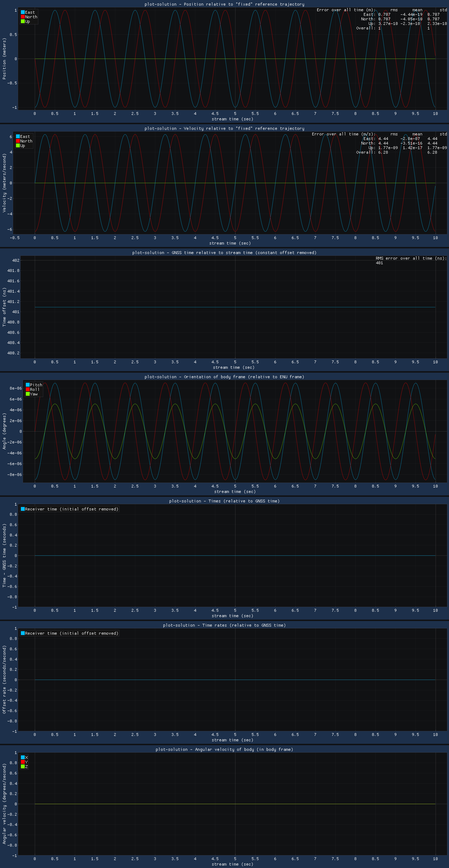Click the Up color swatch in Position plot legend
The height and width of the screenshot is (868, 449).
point(23,21)
